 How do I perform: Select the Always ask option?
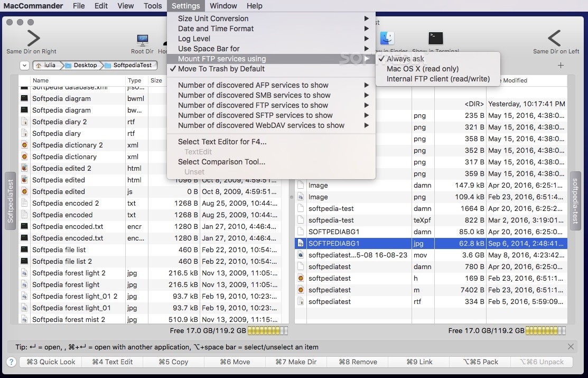click(x=405, y=59)
